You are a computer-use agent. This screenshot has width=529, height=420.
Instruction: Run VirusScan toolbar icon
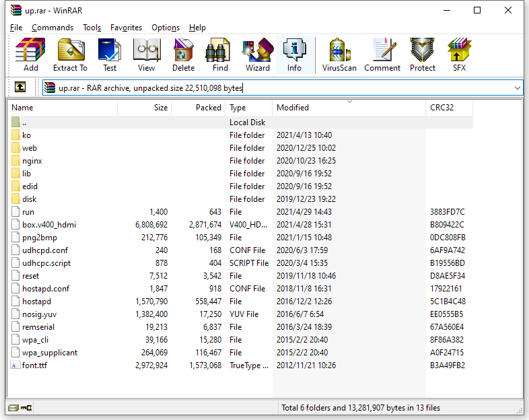339,50
